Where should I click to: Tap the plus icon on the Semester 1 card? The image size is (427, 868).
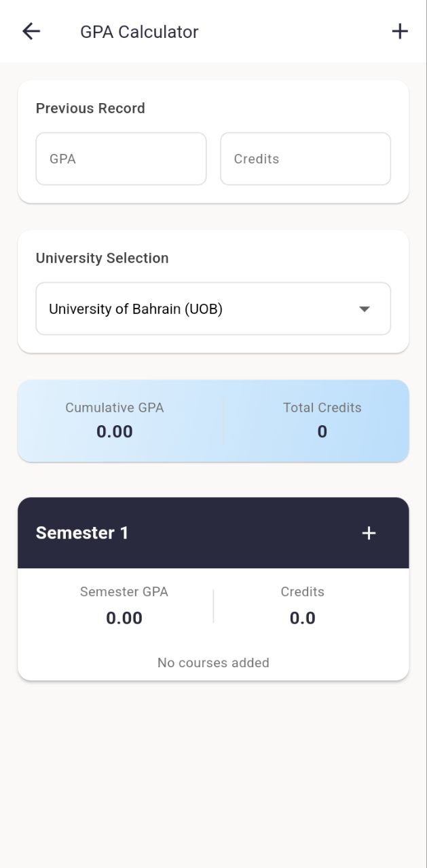point(369,533)
